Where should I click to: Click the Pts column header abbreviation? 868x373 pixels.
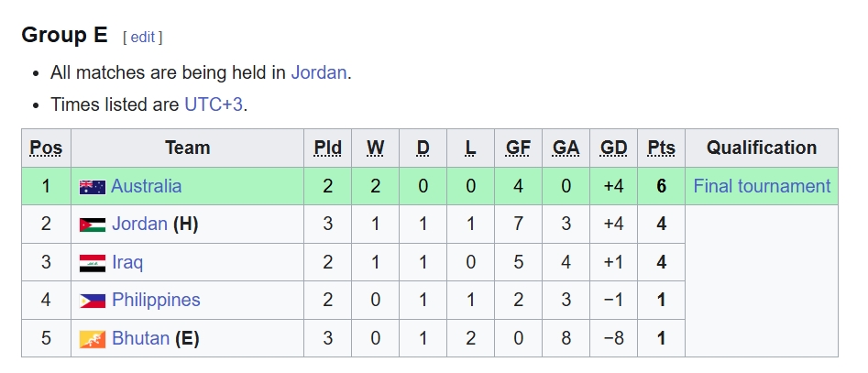pos(661,148)
